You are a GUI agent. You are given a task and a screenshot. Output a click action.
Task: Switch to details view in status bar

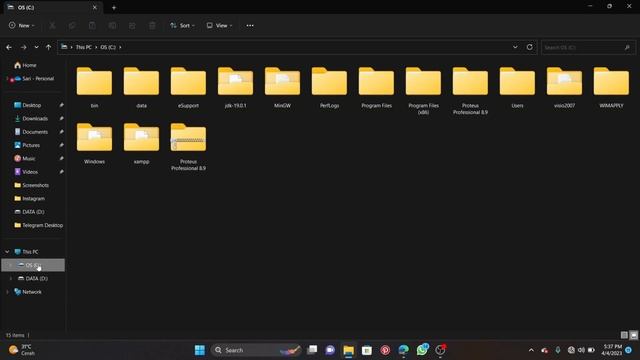(624, 335)
